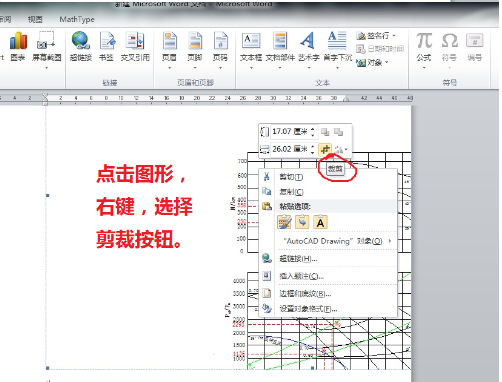Expand the 页眉 dropdown arrow
502x382 pixels.
tap(169, 68)
